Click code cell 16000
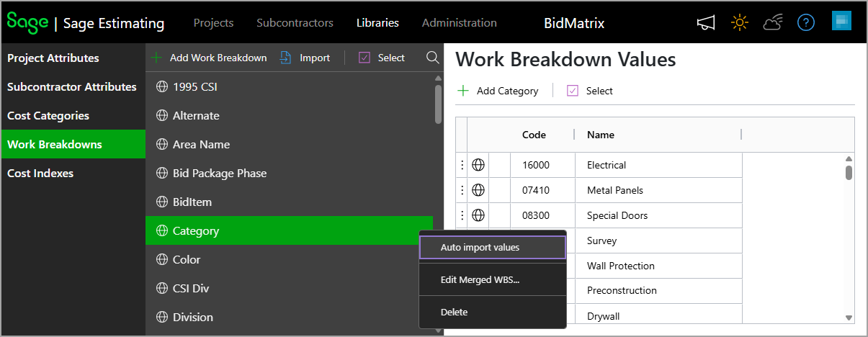Viewport: 868px width, 337px height. 543,165
